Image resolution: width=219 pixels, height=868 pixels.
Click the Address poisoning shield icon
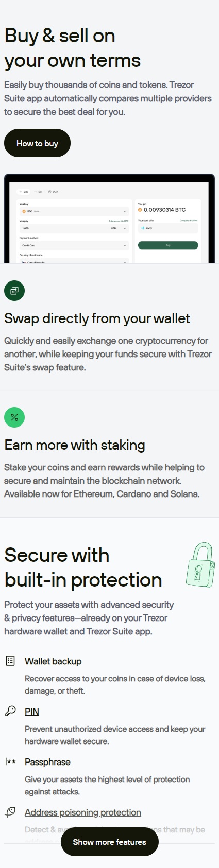pos(10,812)
